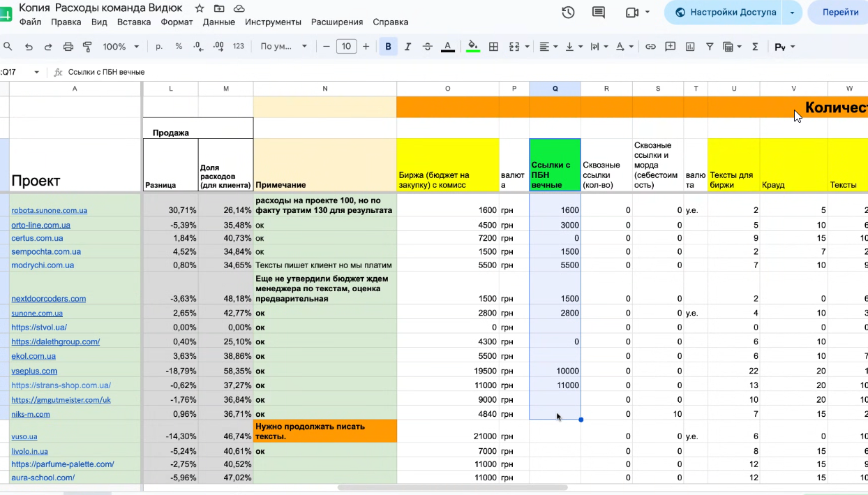Click the print icon in toolbar
Image resolution: width=868 pixels, height=495 pixels.
68,47
